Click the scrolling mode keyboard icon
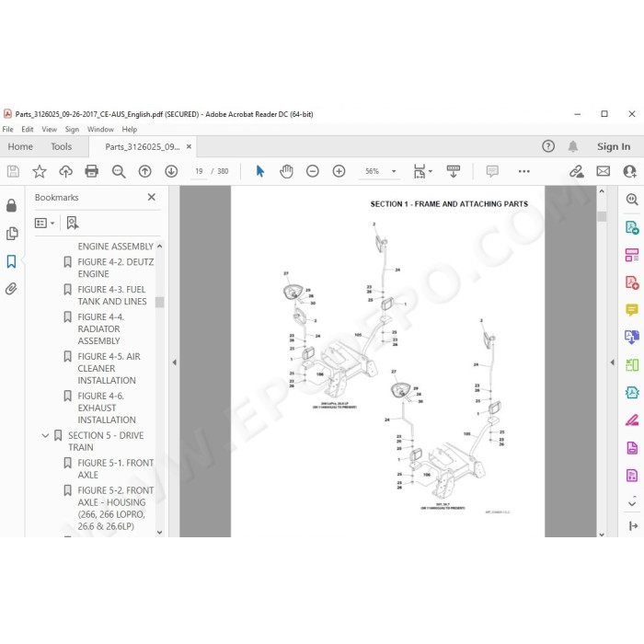The image size is (644, 644). [454, 171]
